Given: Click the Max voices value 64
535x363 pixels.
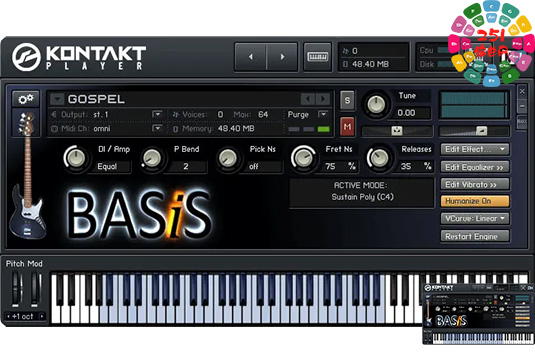Looking at the screenshot, I should (263, 114).
